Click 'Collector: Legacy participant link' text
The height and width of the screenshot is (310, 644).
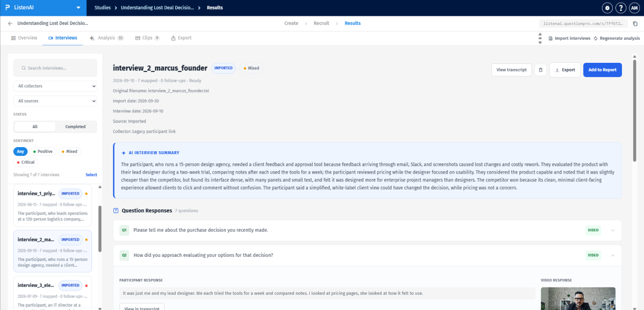(144, 131)
